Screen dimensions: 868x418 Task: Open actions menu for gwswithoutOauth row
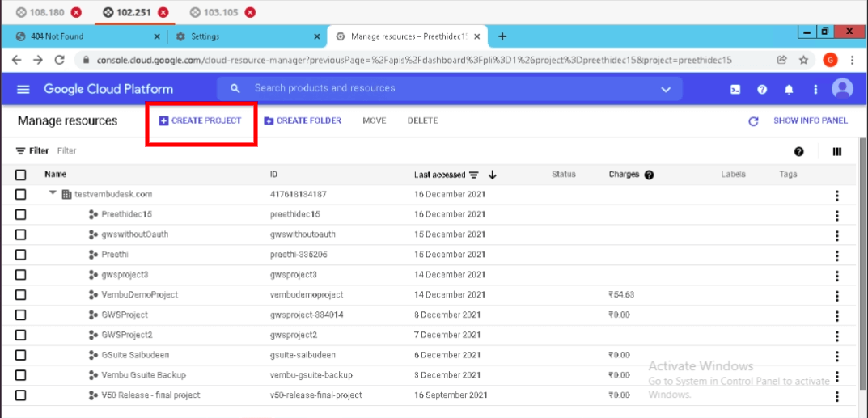(837, 235)
